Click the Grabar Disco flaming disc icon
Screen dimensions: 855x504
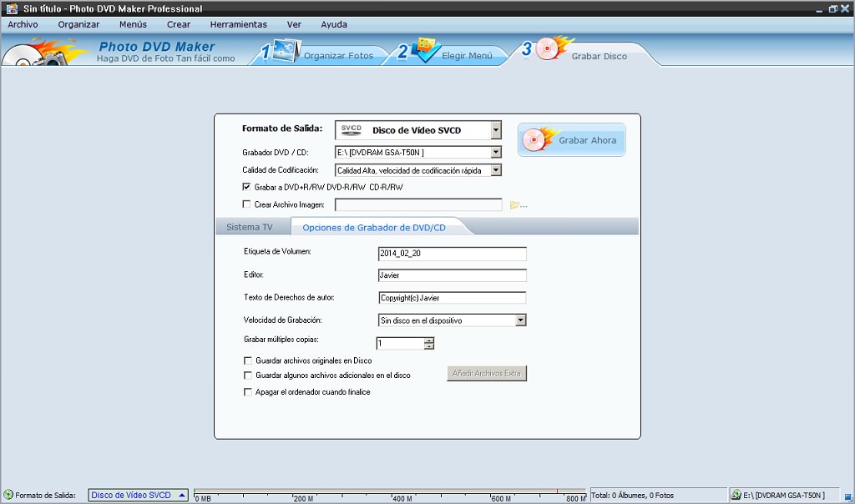[x=553, y=48]
